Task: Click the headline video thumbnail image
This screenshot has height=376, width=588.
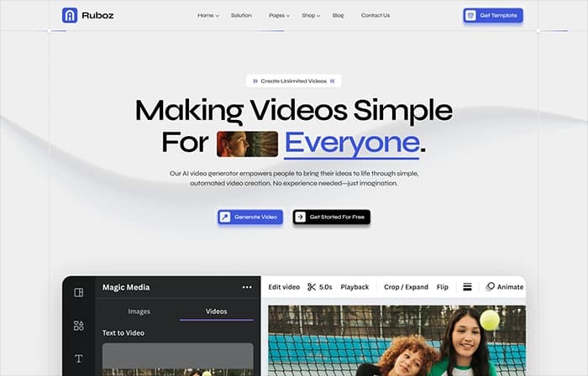Action: [x=248, y=144]
